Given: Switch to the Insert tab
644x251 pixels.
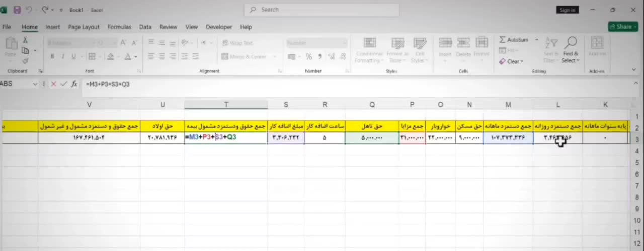Looking at the screenshot, I should tap(52, 27).
